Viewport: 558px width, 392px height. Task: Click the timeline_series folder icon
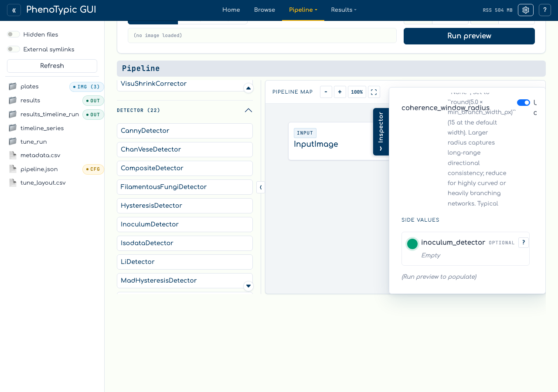[13, 128]
